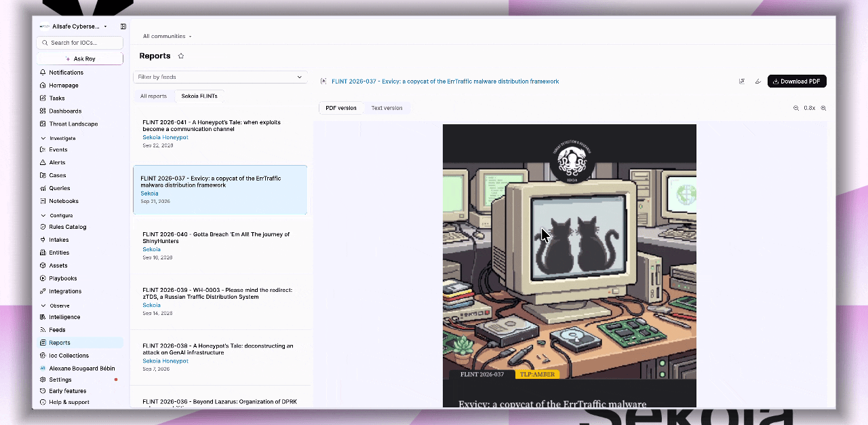The width and height of the screenshot is (868, 425).
Task: Open the Allsafe Cyberse... workspace dropdown
Action: click(x=73, y=26)
